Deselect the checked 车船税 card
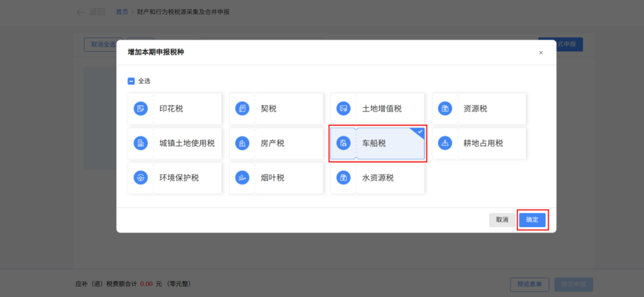644x297 pixels. [x=377, y=143]
